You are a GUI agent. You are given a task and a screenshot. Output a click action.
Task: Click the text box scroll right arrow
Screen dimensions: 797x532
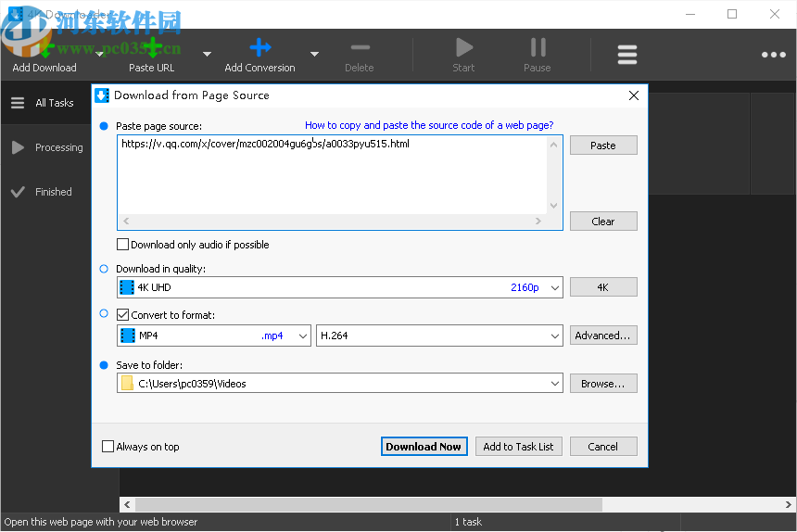(538, 221)
